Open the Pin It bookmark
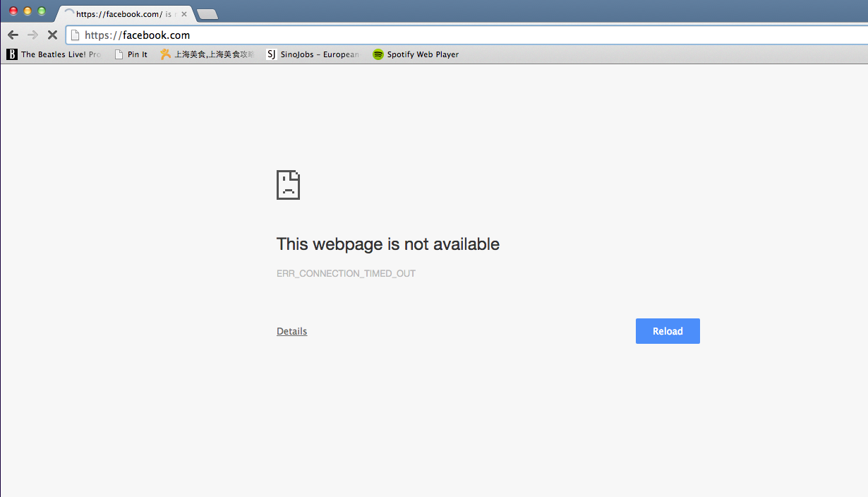This screenshot has width=868, height=497. pyautogui.click(x=131, y=54)
